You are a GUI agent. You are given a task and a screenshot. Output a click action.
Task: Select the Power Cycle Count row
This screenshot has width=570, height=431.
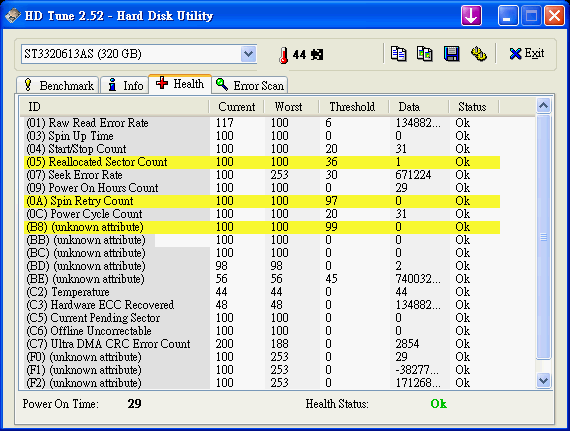(x=262, y=214)
